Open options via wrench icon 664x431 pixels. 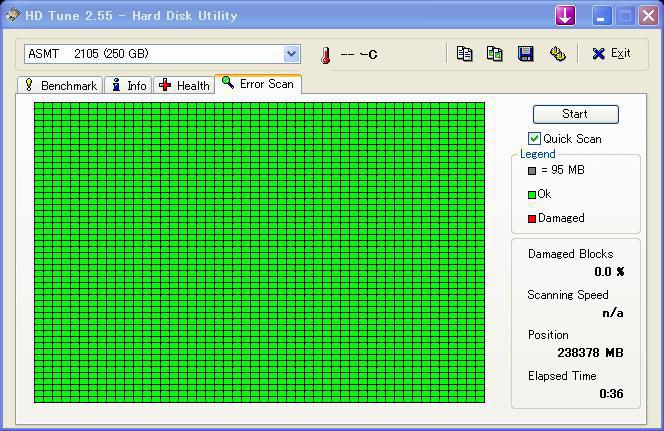pos(557,54)
